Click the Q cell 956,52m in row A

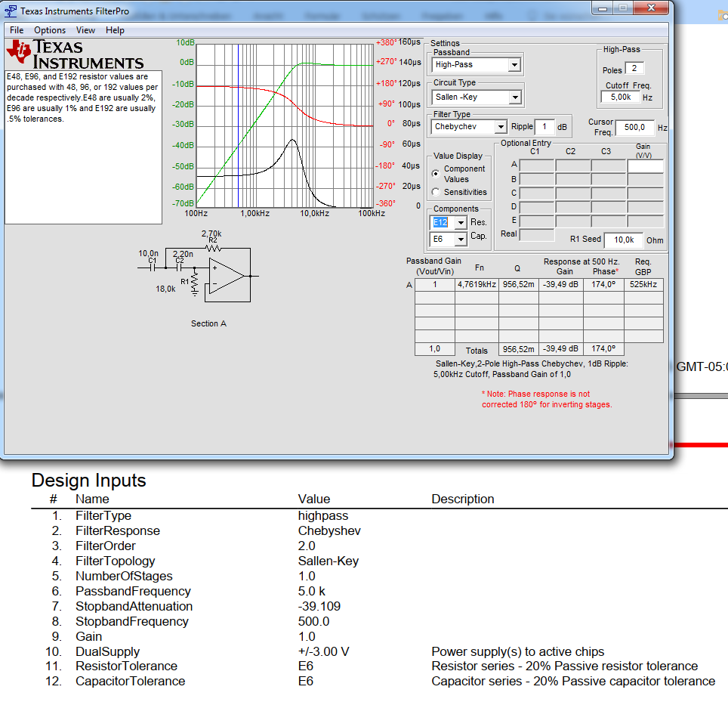(519, 284)
